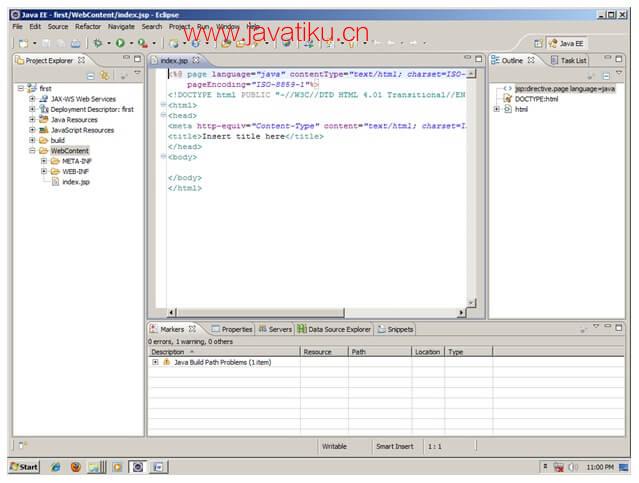The height and width of the screenshot is (483, 639).
Task: Open the Project Explorer view menu triangle
Action: [x=137, y=73]
